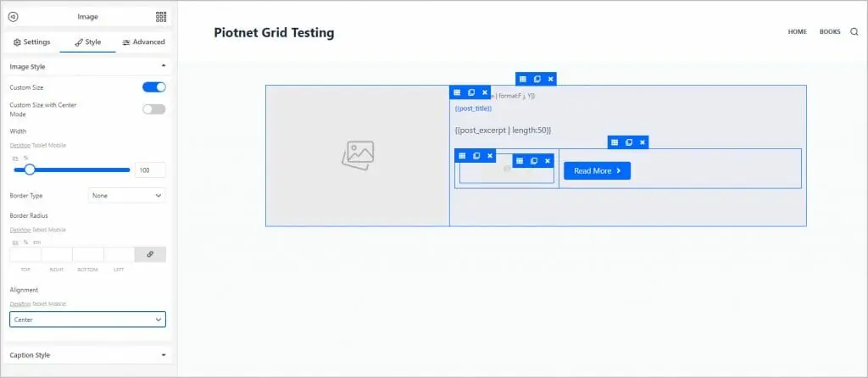
Task: Open the Settings tab
Action: point(32,42)
